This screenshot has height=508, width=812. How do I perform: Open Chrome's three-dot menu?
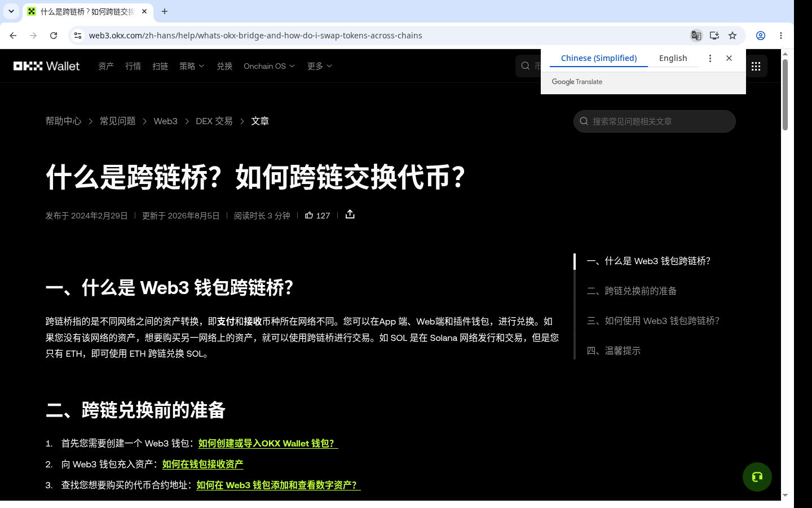click(x=781, y=36)
